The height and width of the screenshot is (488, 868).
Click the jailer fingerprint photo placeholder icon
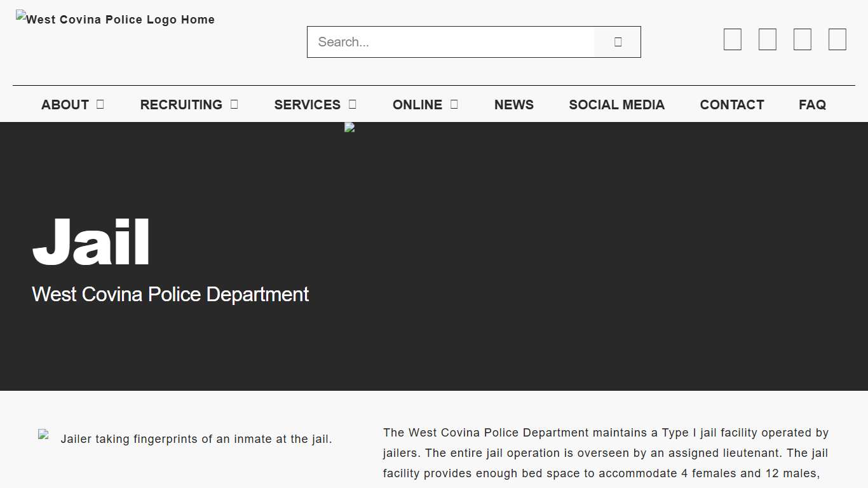click(x=43, y=434)
